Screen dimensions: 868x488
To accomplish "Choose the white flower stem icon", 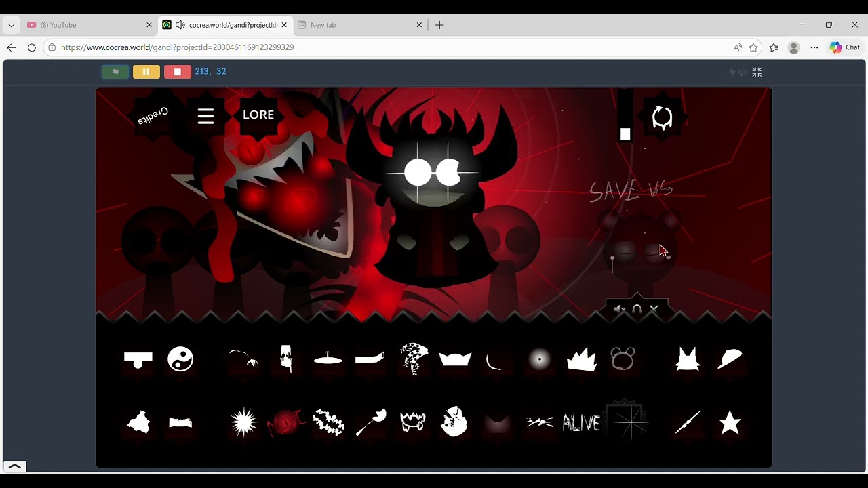I will [x=371, y=423].
